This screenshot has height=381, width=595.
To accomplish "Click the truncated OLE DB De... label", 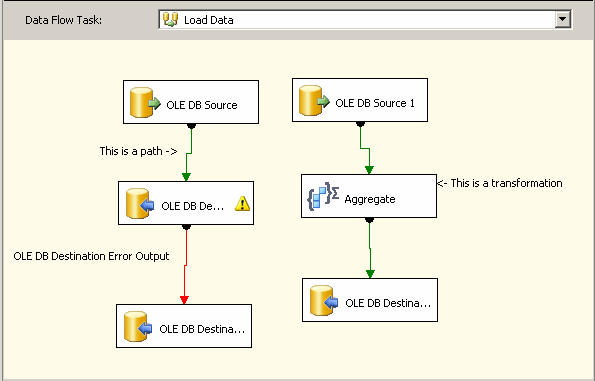I will 193,206.
